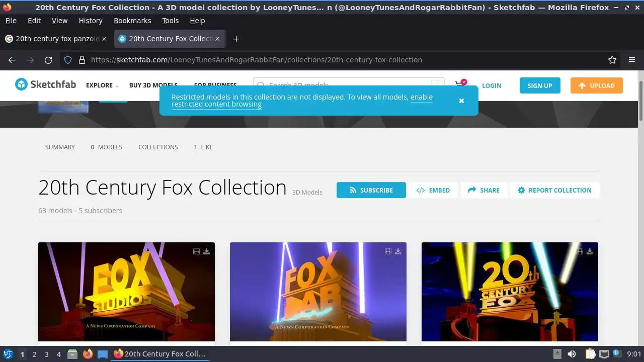Viewport: 644px width, 362px height.
Task: Bookmark this page with star icon
Action: point(612,60)
